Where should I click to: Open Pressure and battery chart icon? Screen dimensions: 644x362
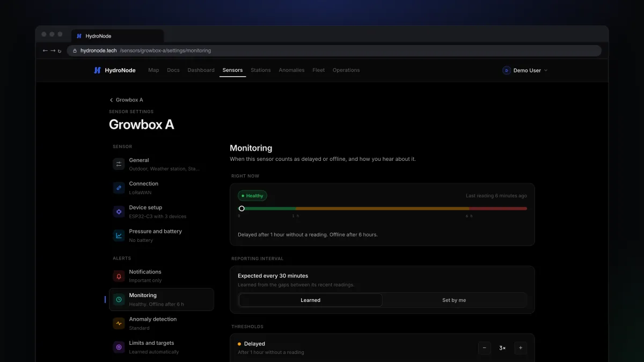(x=119, y=235)
